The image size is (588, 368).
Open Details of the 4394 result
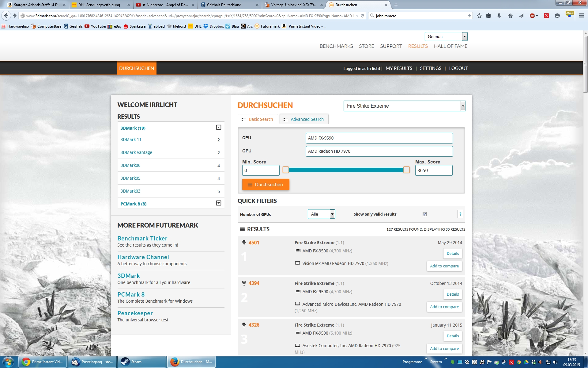click(x=452, y=294)
